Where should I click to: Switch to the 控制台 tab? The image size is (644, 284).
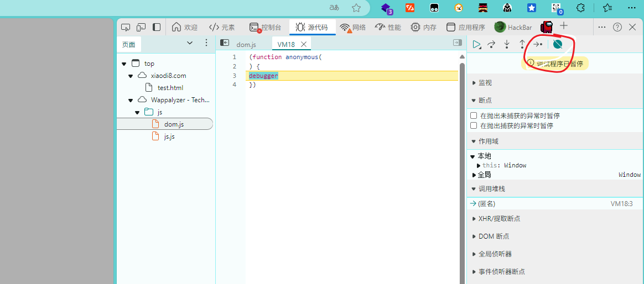point(266,28)
